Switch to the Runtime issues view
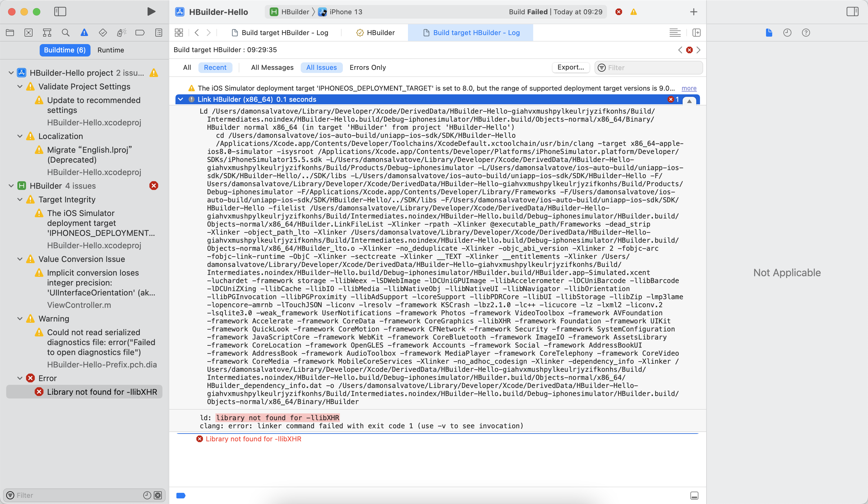 (x=111, y=50)
